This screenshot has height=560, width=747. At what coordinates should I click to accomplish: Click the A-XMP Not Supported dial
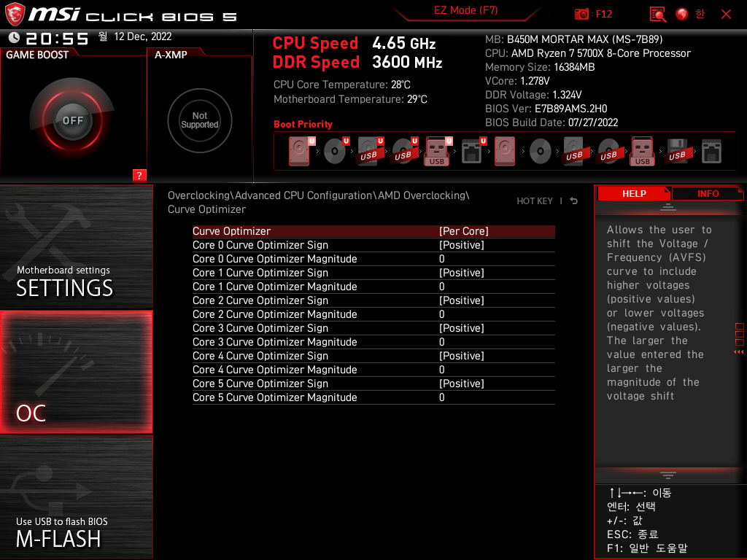(x=200, y=120)
